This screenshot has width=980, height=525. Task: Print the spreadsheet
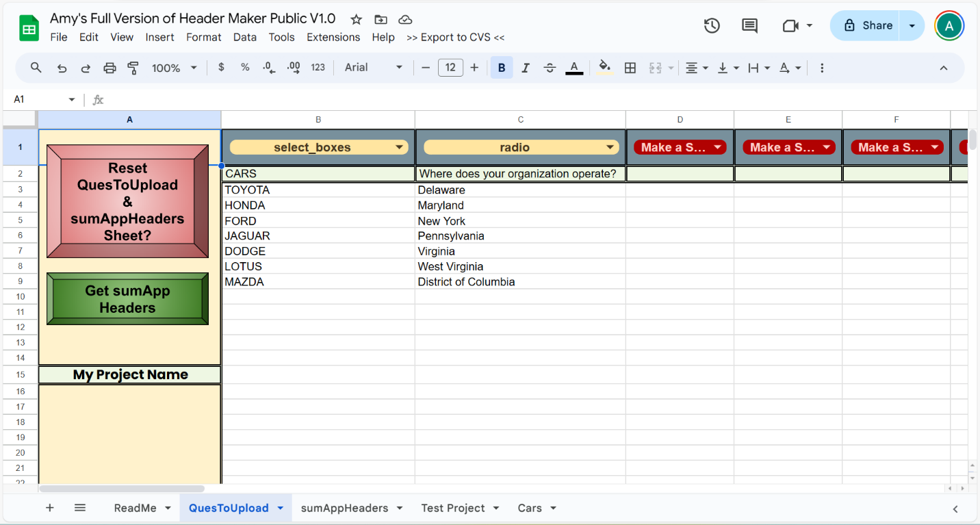[x=109, y=68]
